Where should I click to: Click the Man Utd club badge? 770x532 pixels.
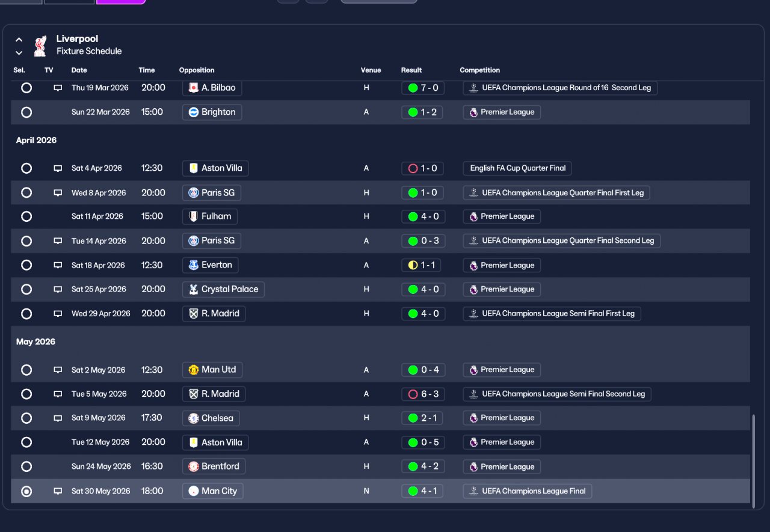(x=194, y=370)
